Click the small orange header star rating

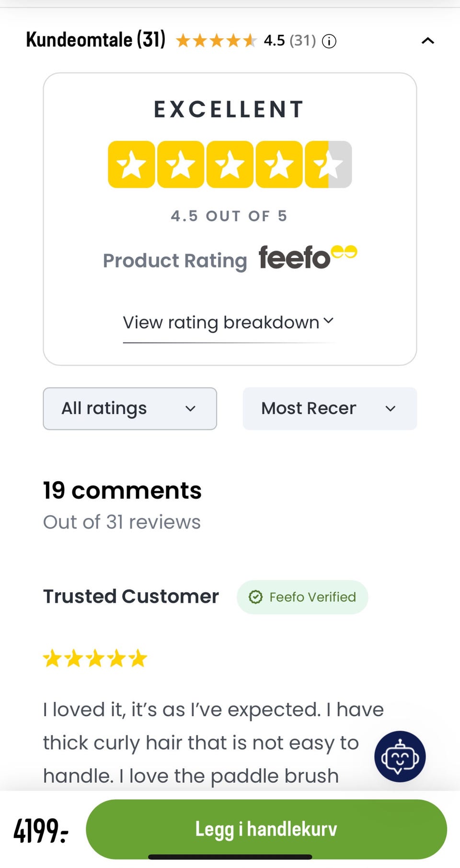coord(216,41)
